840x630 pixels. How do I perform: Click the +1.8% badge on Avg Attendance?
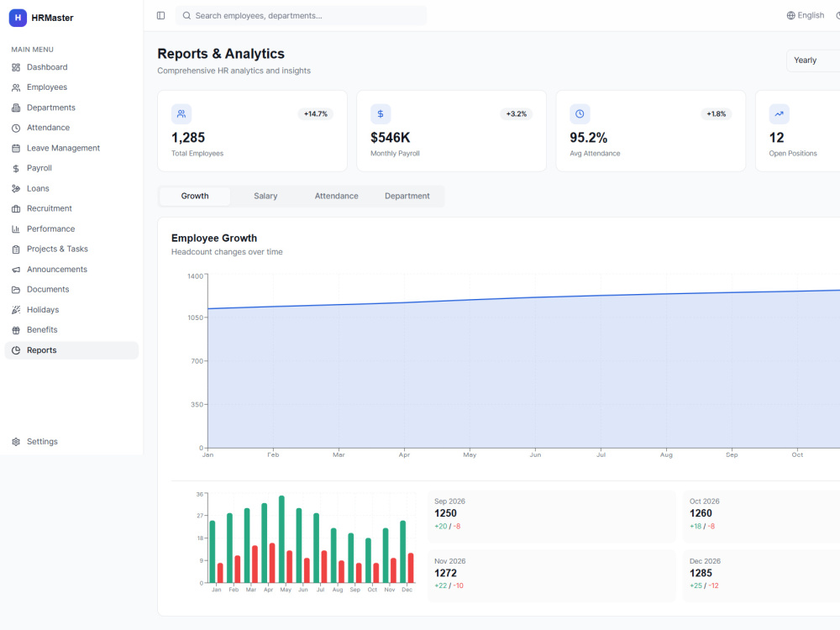[717, 114]
